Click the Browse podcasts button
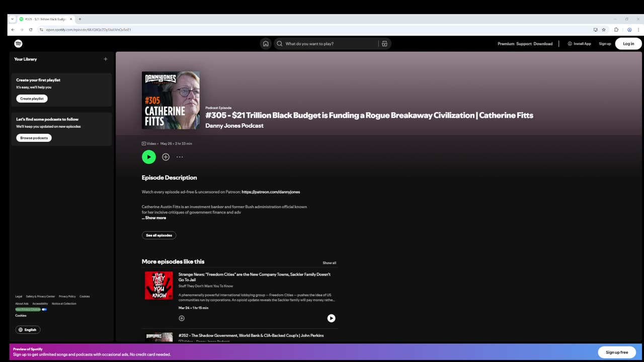 pos(34,138)
